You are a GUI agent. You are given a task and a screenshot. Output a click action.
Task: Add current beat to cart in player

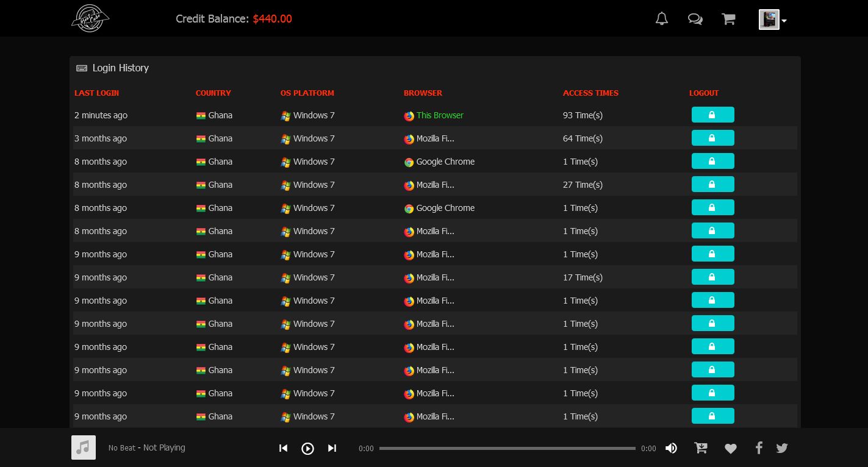coord(701,448)
